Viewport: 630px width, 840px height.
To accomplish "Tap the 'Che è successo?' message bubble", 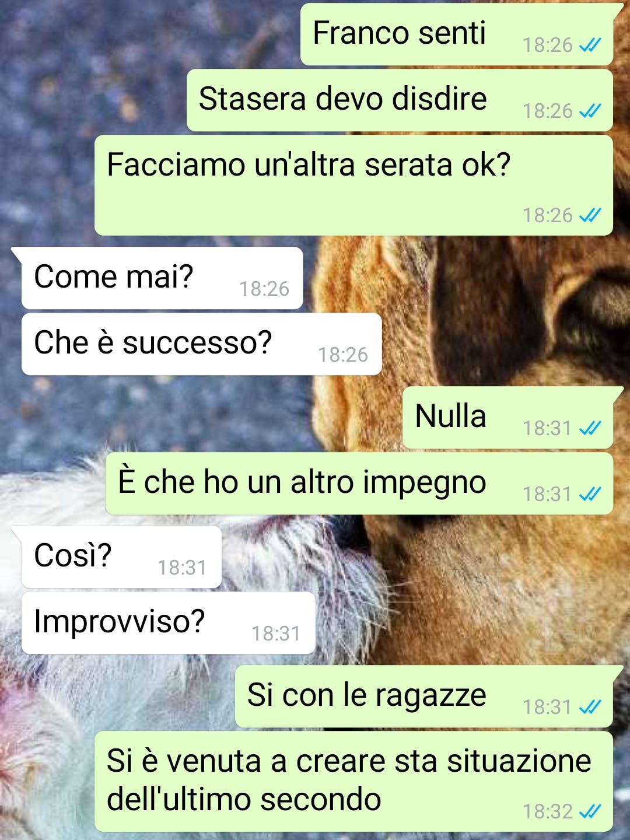I will [202, 344].
